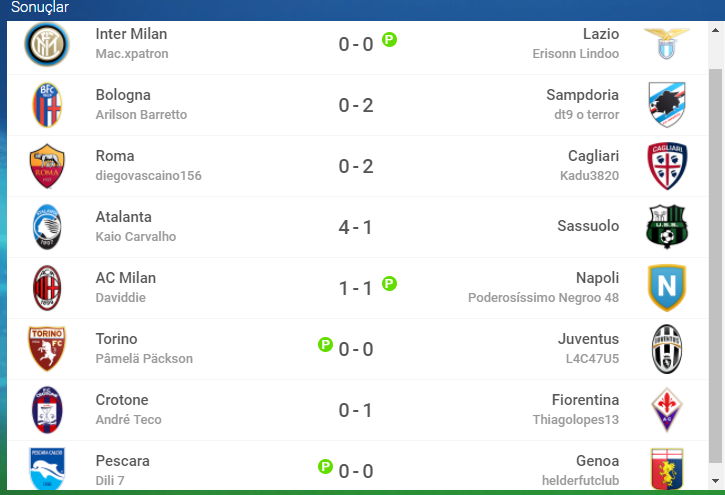This screenshot has width=725, height=495.
Task: View the Atalanta 4 - 1 Sassuolo result
Action: pyautogui.click(x=356, y=227)
